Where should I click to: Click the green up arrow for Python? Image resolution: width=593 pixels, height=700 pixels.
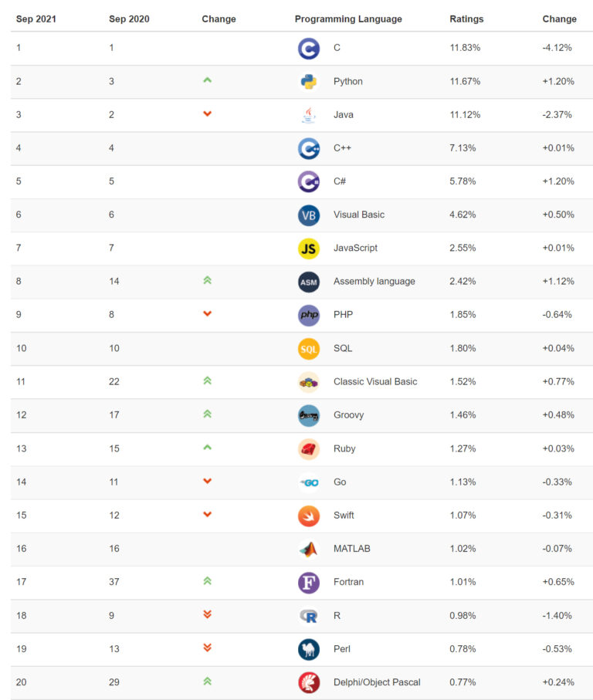207,80
